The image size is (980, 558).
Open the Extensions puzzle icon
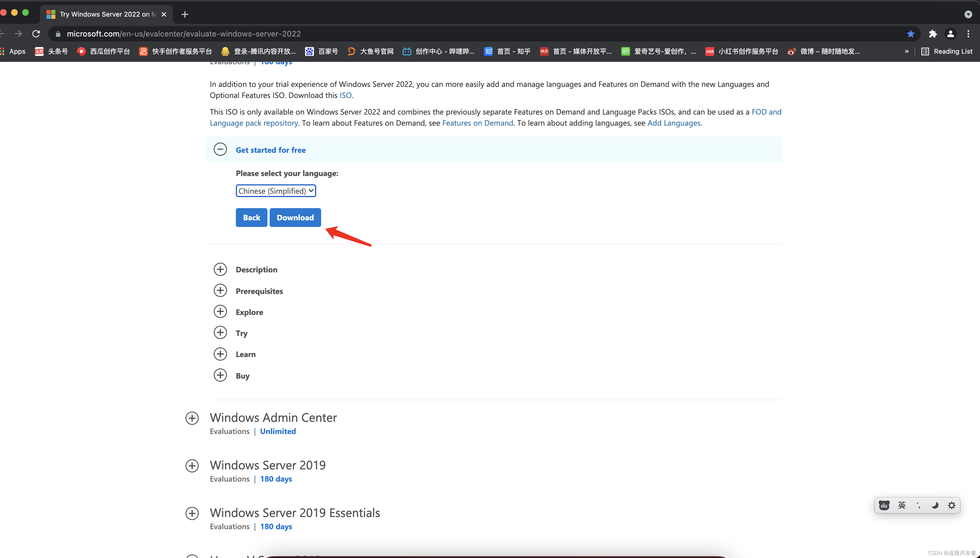click(932, 34)
